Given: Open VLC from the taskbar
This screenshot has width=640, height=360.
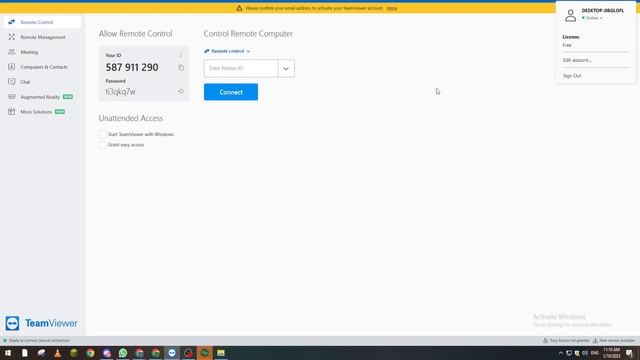Looking at the screenshot, I should pyautogui.click(x=58, y=353).
